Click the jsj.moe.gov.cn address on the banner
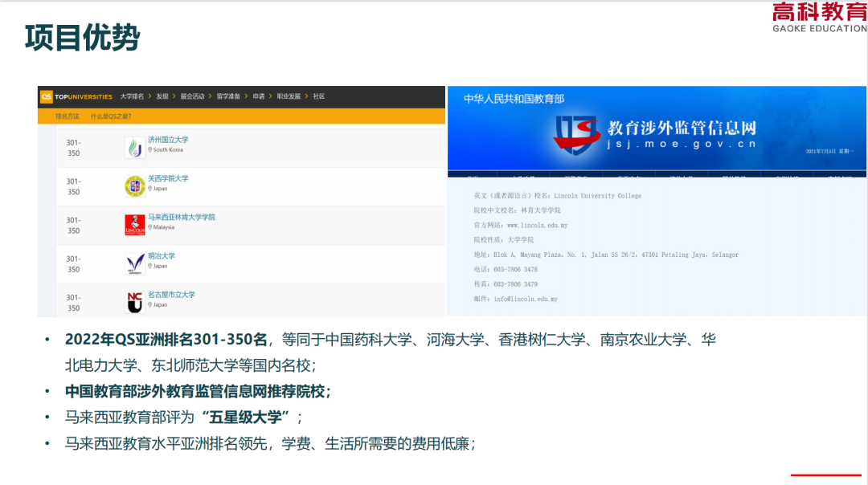The image size is (868, 485). (682, 144)
